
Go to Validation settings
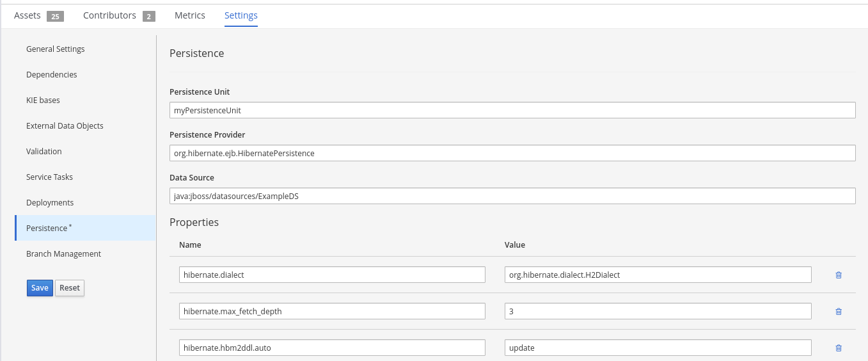coord(44,152)
